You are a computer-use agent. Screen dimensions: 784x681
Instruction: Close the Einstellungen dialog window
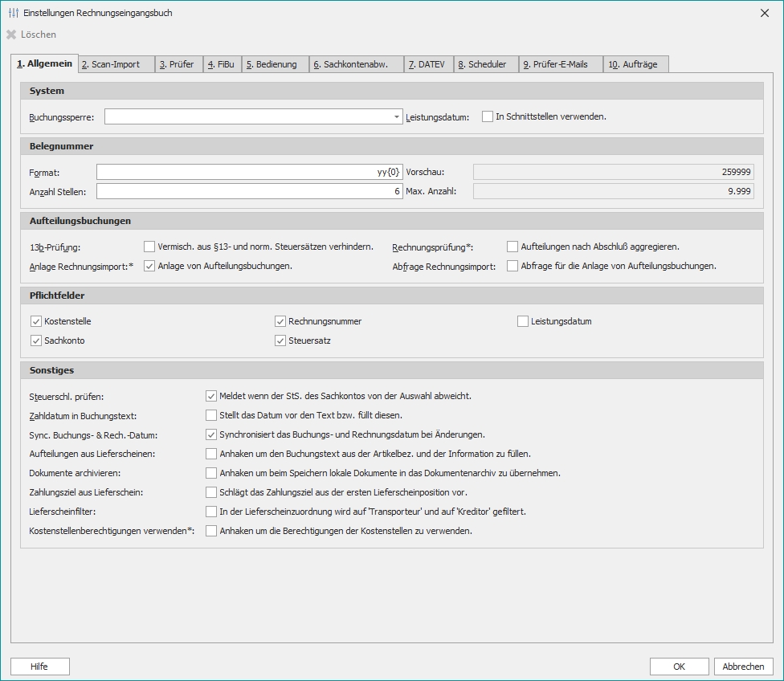coord(764,13)
